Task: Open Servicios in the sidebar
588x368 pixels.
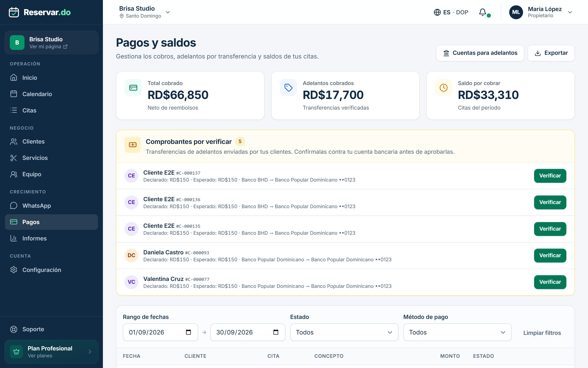Action: click(x=51, y=158)
